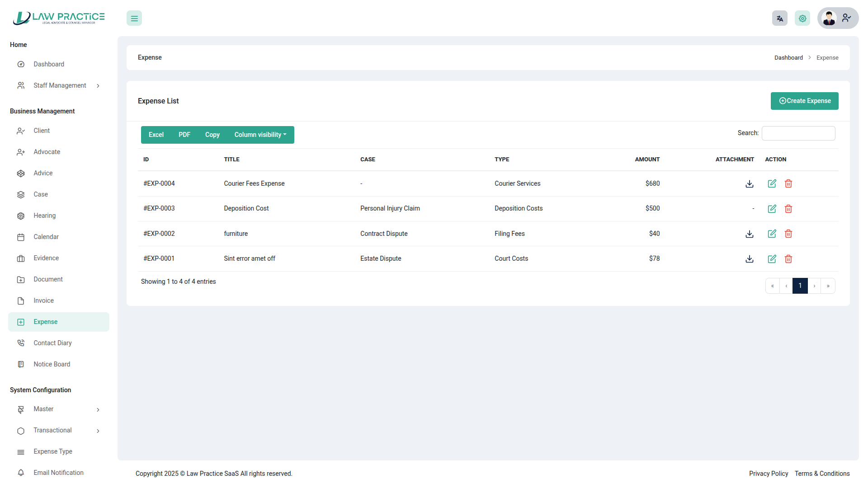Sort table by Amount column

[x=647, y=160]
